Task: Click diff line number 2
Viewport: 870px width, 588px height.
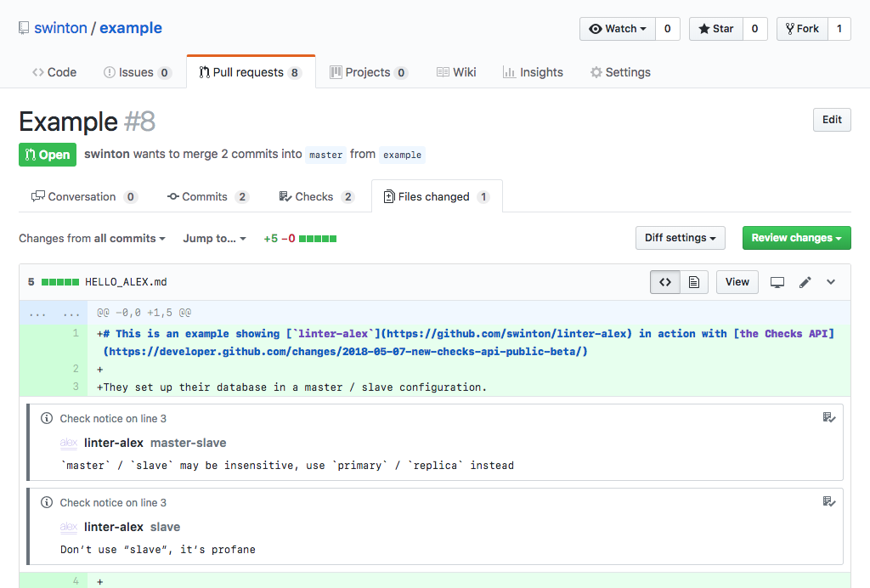Action: click(76, 369)
